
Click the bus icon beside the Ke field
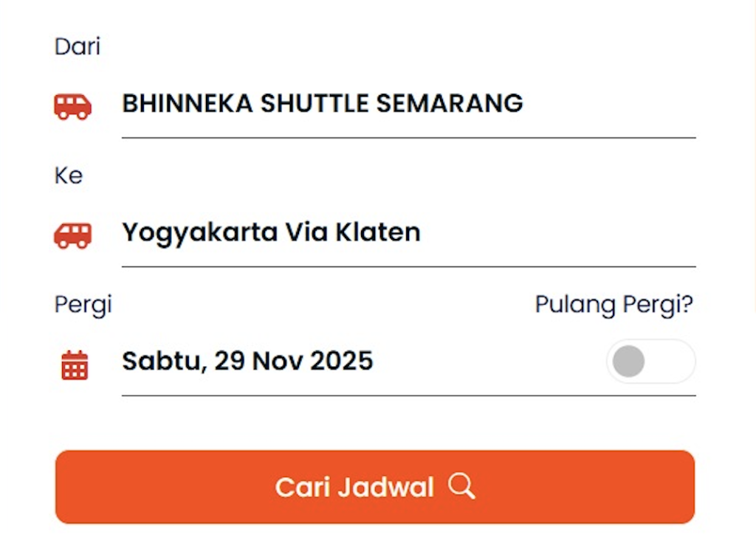[72, 235]
